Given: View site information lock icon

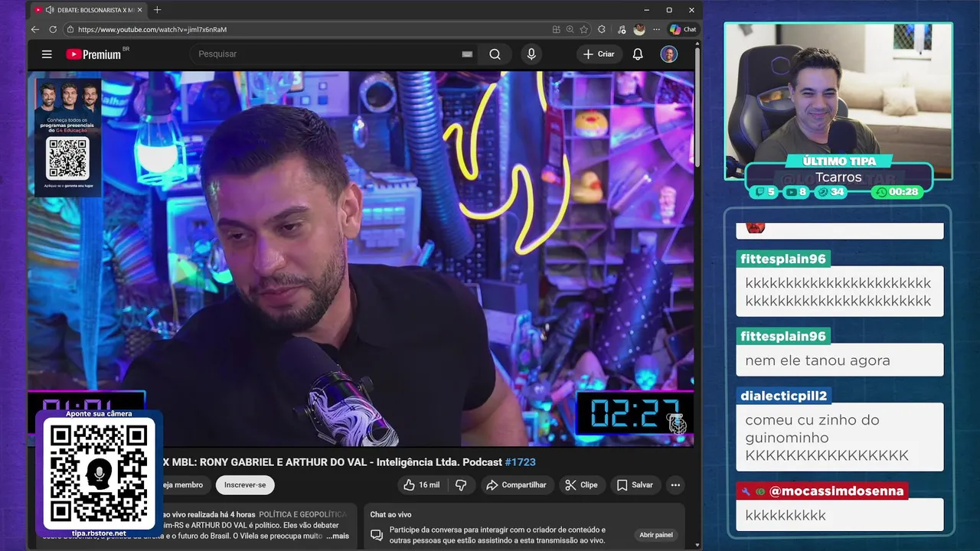Looking at the screenshot, I should coord(70,29).
